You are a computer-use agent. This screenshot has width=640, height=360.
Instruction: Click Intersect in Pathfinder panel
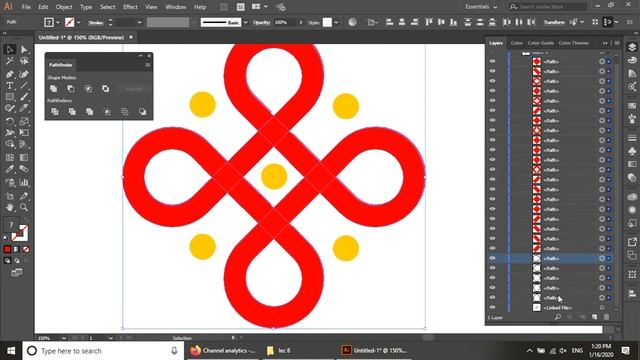(88, 89)
